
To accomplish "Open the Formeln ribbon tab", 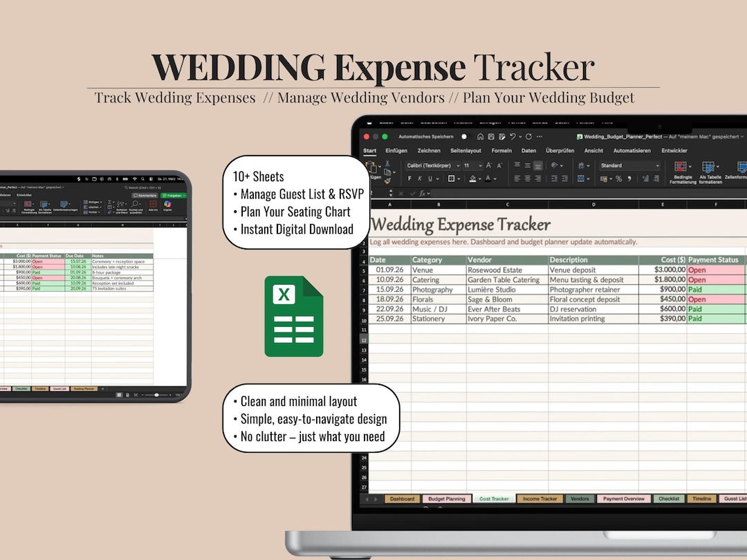I will pos(501,151).
